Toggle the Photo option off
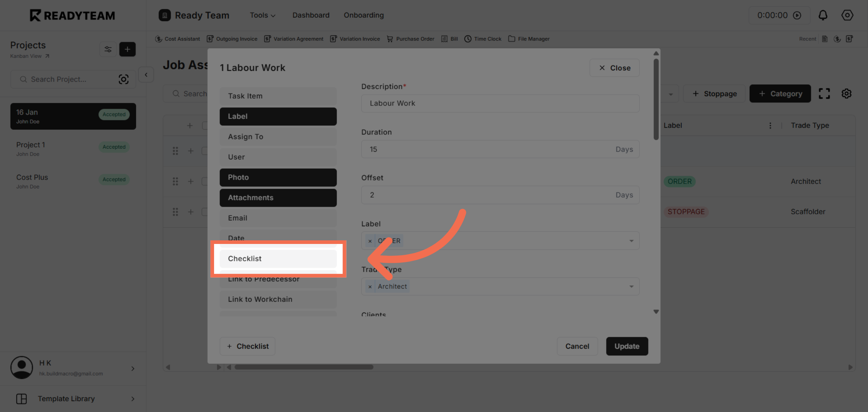Viewport: 868px width, 412px height. 278,177
